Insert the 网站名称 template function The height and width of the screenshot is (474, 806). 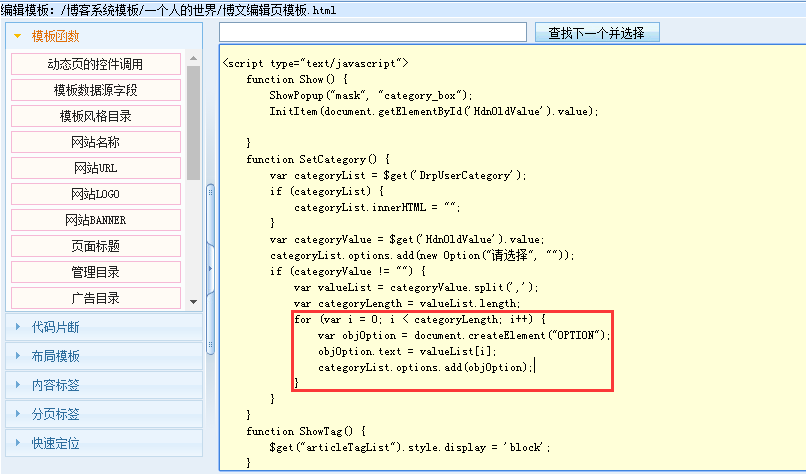point(95,142)
